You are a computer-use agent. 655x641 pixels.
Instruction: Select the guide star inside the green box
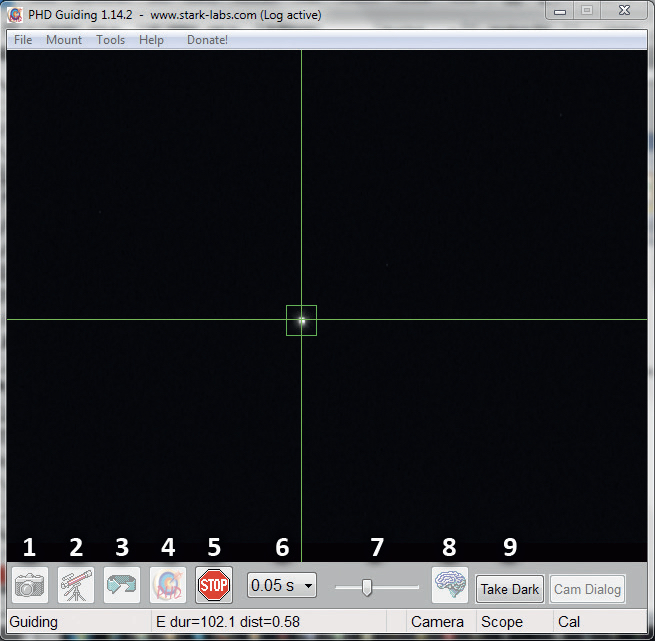[301, 320]
